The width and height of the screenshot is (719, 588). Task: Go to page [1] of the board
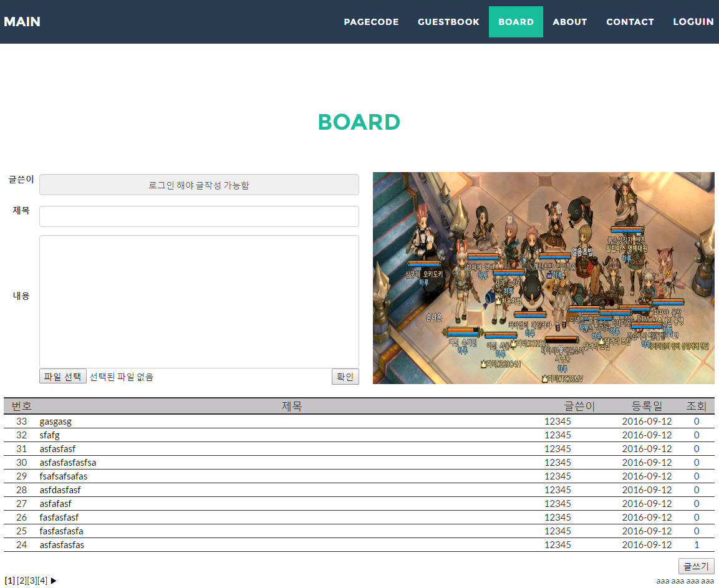[x=9, y=581]
